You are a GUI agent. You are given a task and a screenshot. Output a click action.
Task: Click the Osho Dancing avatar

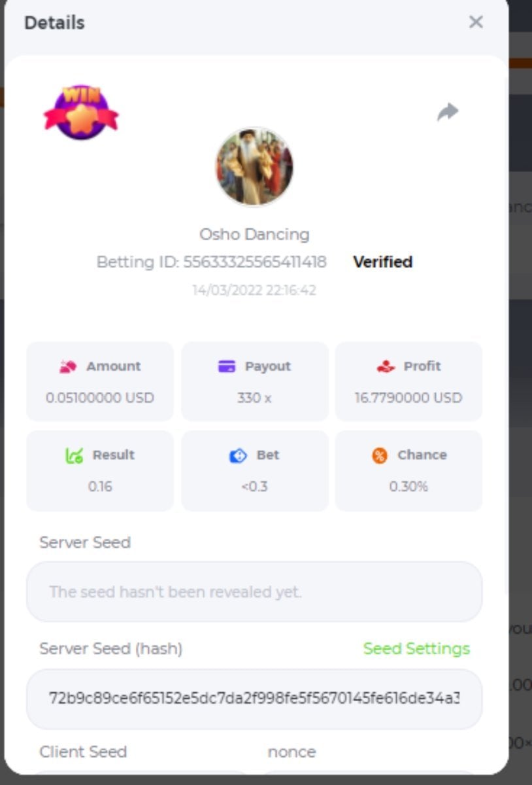click(254, 167)
